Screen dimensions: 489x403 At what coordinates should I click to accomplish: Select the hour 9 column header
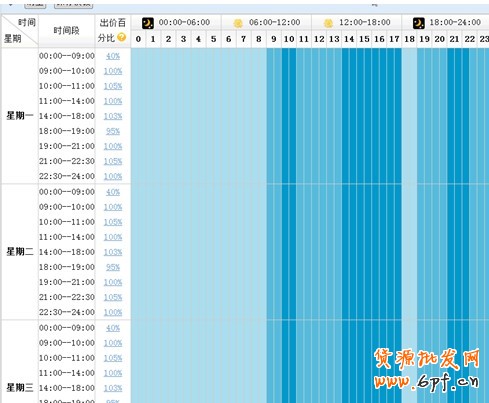click(x=274, y=39)
